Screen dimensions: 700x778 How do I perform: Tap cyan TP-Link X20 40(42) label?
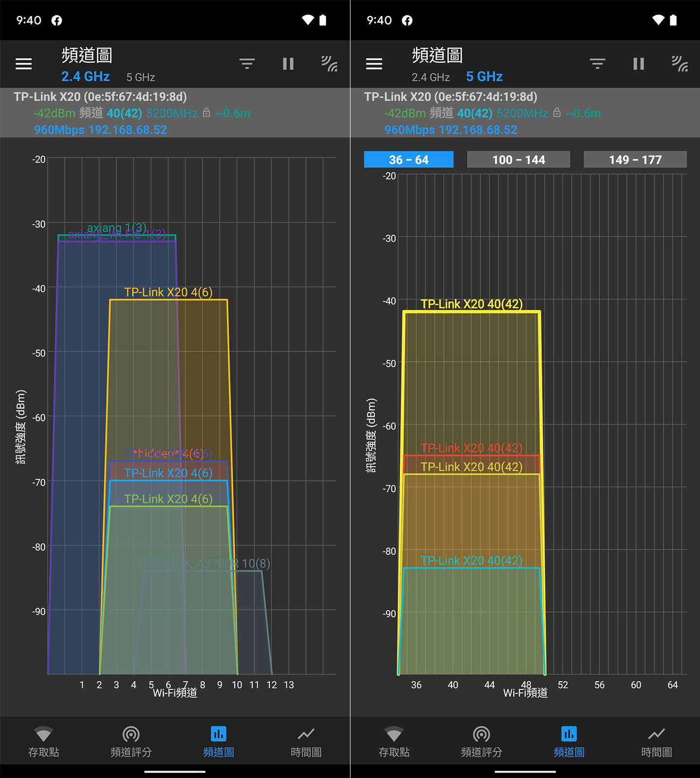coord(472,560)
